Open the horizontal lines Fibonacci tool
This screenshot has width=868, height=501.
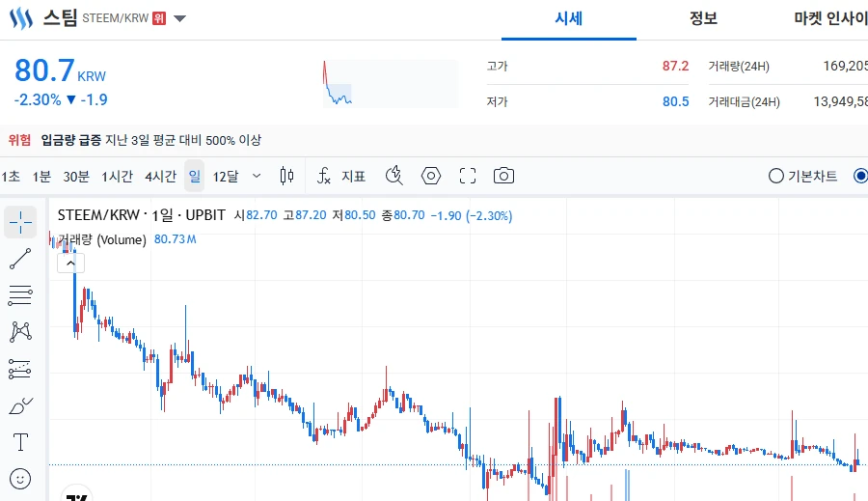coord(20,295)
